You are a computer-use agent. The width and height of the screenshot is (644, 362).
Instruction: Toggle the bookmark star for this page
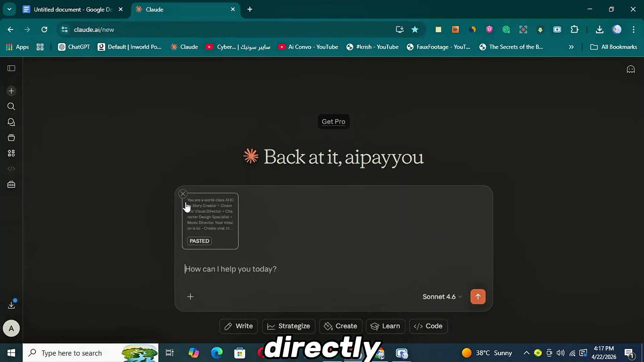(415, 30)
